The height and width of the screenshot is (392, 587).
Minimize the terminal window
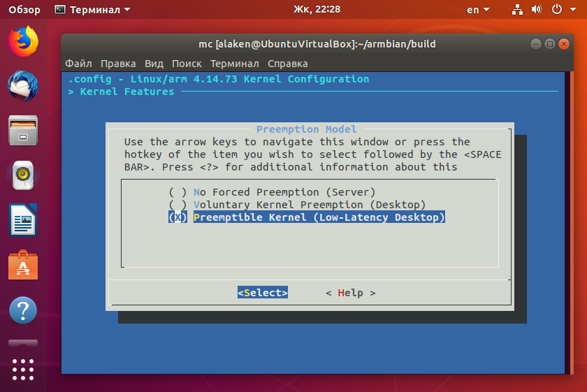point(536,44)
